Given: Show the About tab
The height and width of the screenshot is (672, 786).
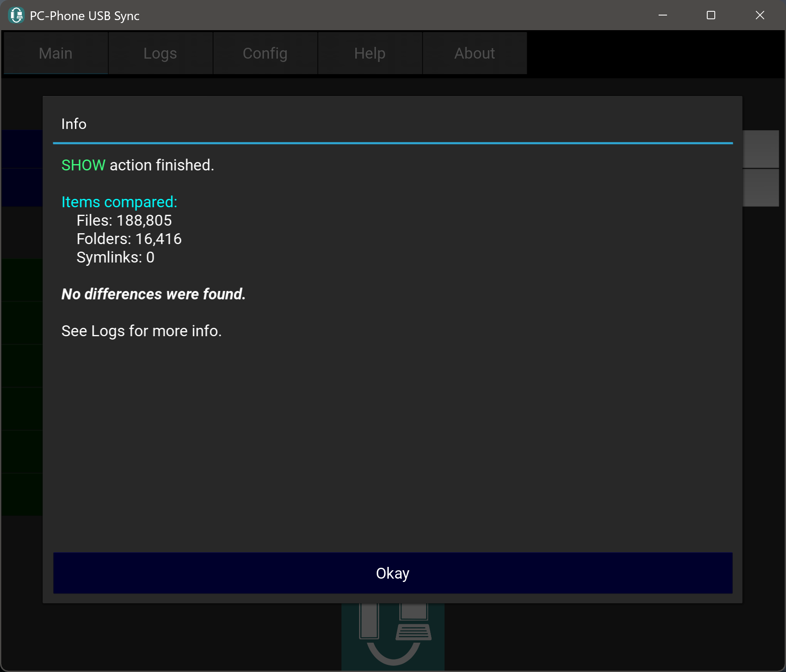Looking at the screenshot, I should [x=474, y=54].
